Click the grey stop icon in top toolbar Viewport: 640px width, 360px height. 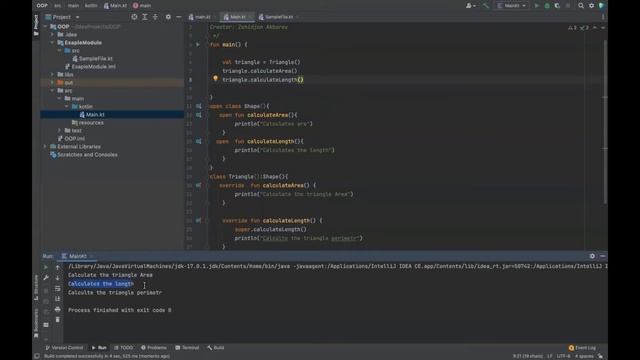(x=568, y=6)
